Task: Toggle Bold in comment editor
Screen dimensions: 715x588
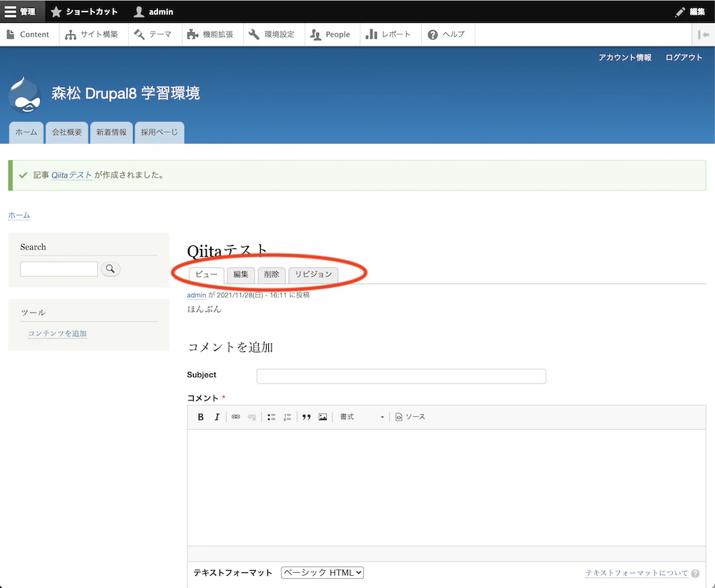Action: click(x=201, y=417)
